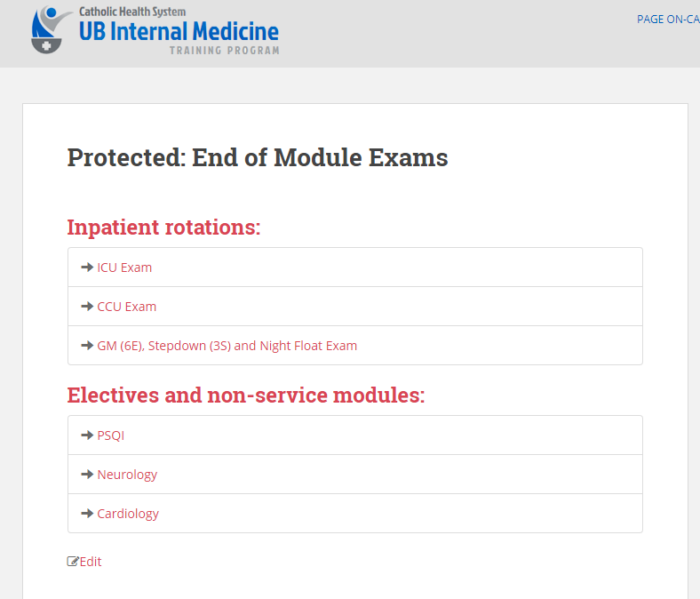Open the ICU Exam link
700x599 pixels.
click(124, 268)
